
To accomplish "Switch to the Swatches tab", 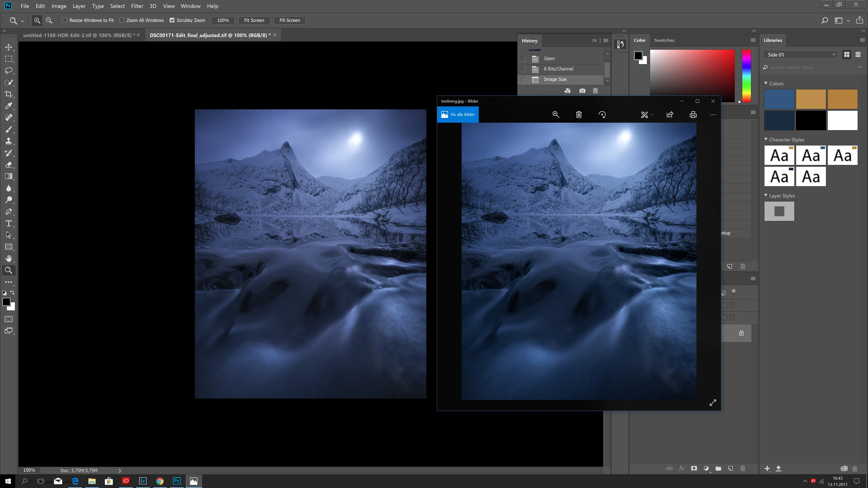I will pos(664,40).
